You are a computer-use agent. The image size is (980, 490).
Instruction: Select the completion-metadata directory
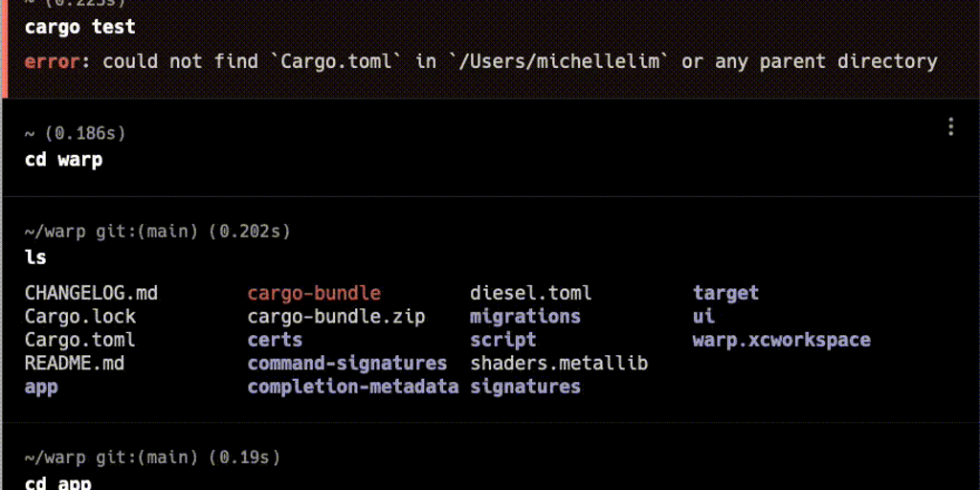[x=352, y=387]
